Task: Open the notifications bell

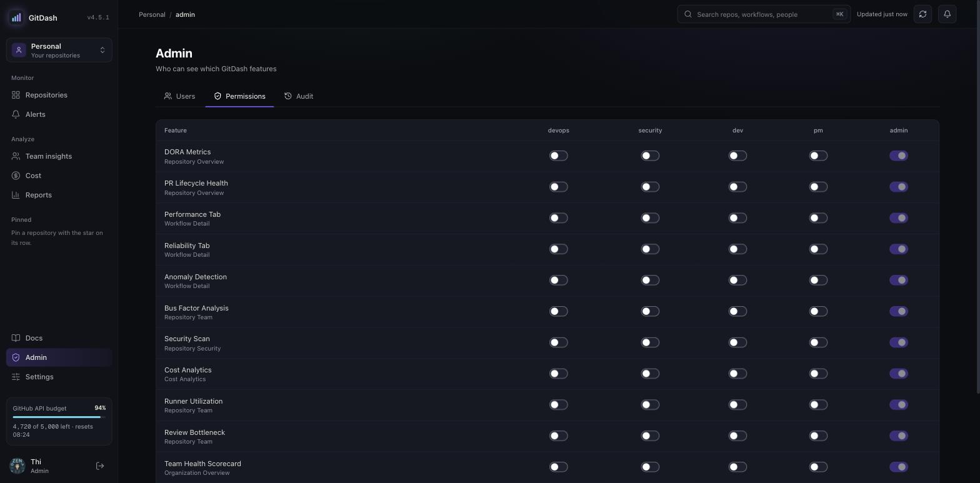Action: click(947, 14)
